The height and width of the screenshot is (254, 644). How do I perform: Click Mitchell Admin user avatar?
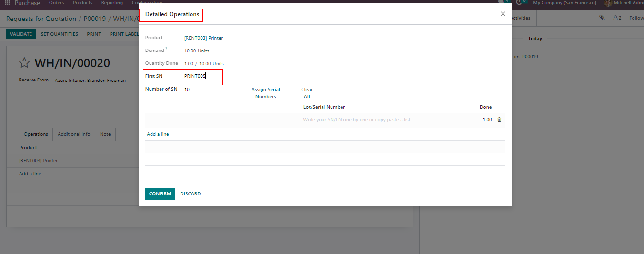pyautogui.click(x=608, y=3)
